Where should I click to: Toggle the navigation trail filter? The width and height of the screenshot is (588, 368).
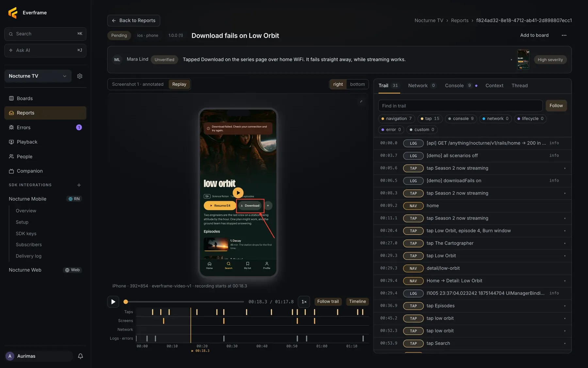(397, 119)
